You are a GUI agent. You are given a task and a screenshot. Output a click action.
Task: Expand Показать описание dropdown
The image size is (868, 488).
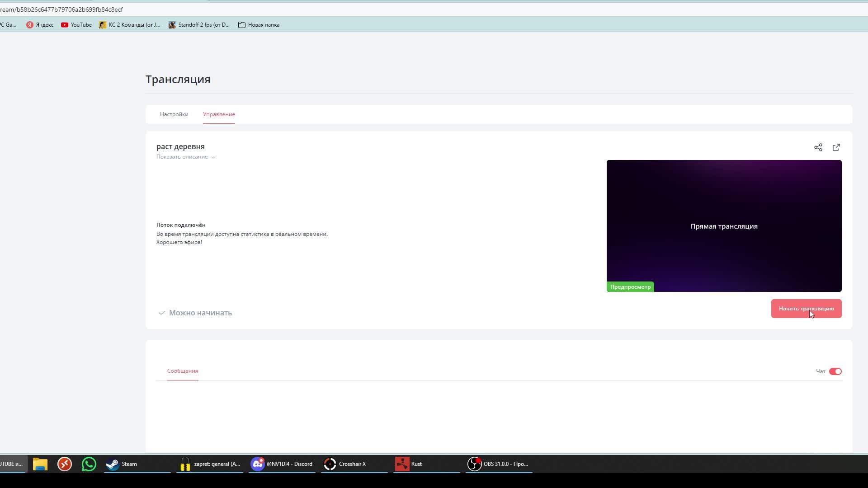pos(185,157)
